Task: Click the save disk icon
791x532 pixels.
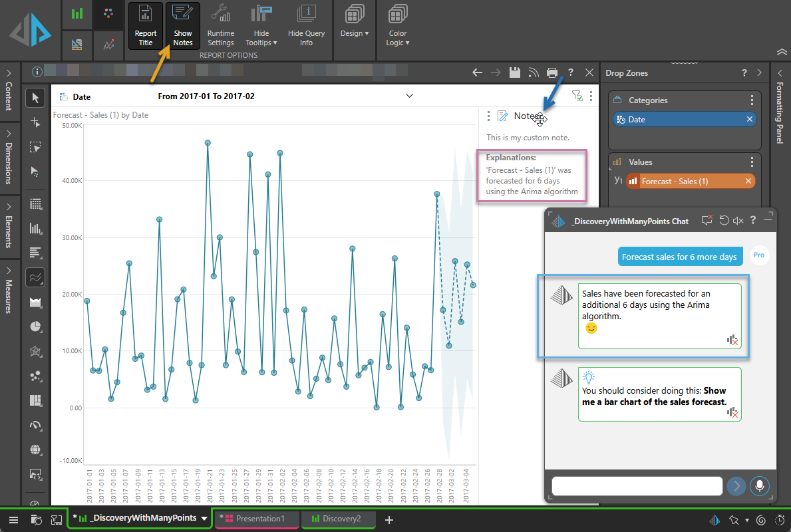Action: click(x=514, y=73)
